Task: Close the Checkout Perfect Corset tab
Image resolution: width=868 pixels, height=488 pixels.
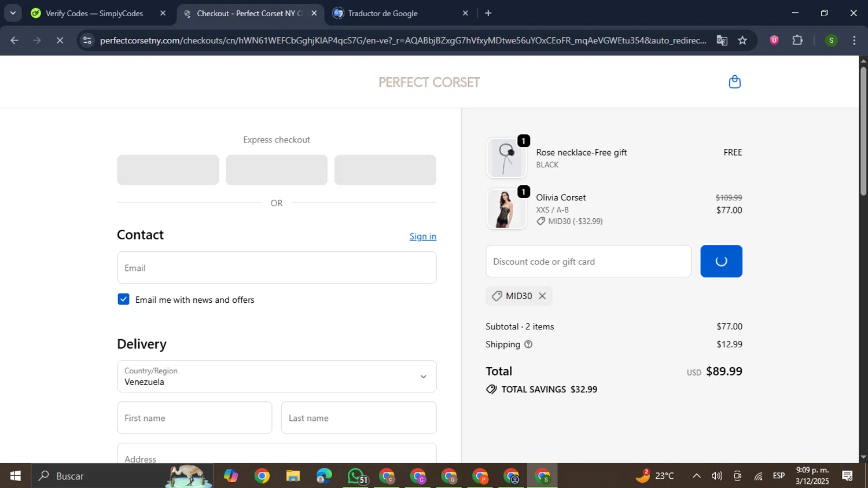Action: [x=314, y=13]
